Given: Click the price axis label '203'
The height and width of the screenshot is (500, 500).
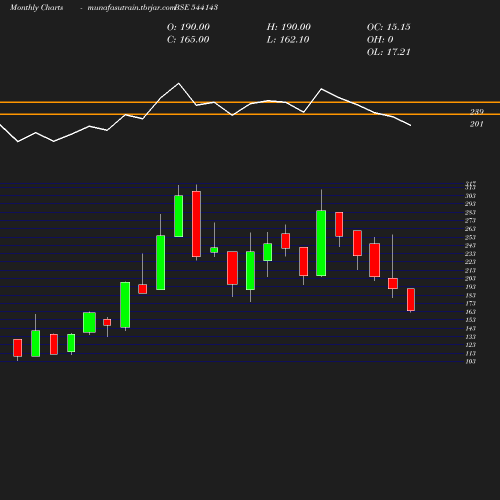Looking at the screenshot, I should click(x=470, y=278).
